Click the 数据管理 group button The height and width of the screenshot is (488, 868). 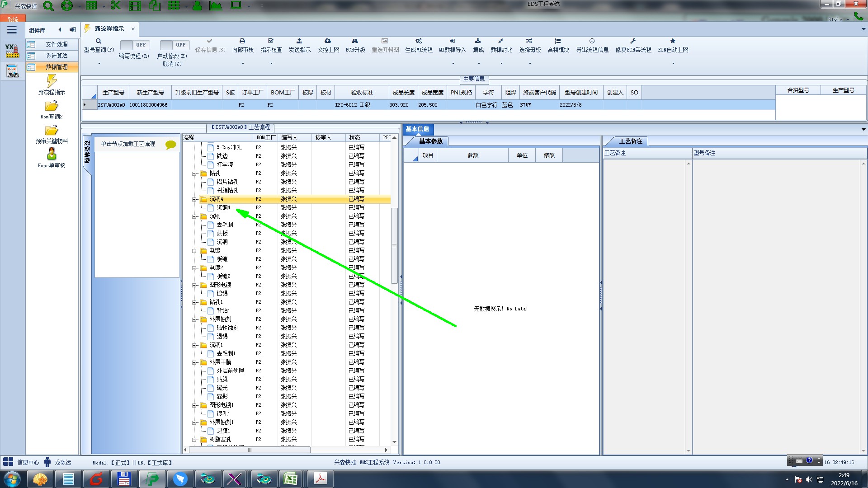point(52,67)
